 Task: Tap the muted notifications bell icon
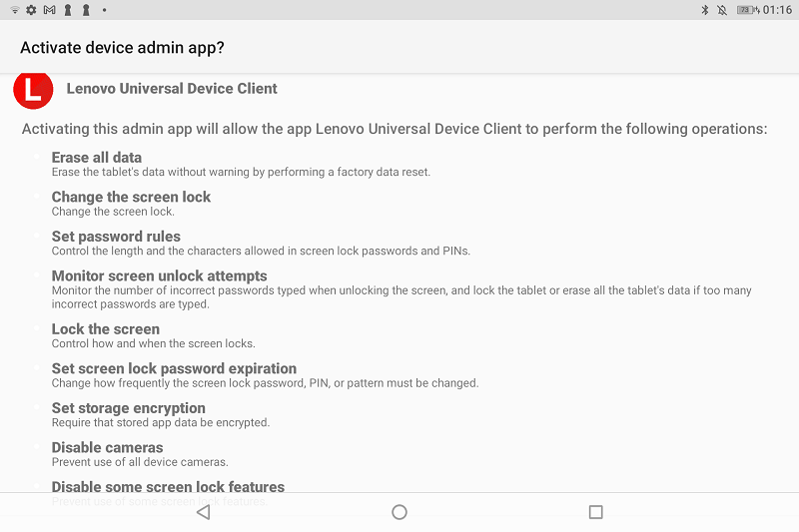tap(722, 10)
